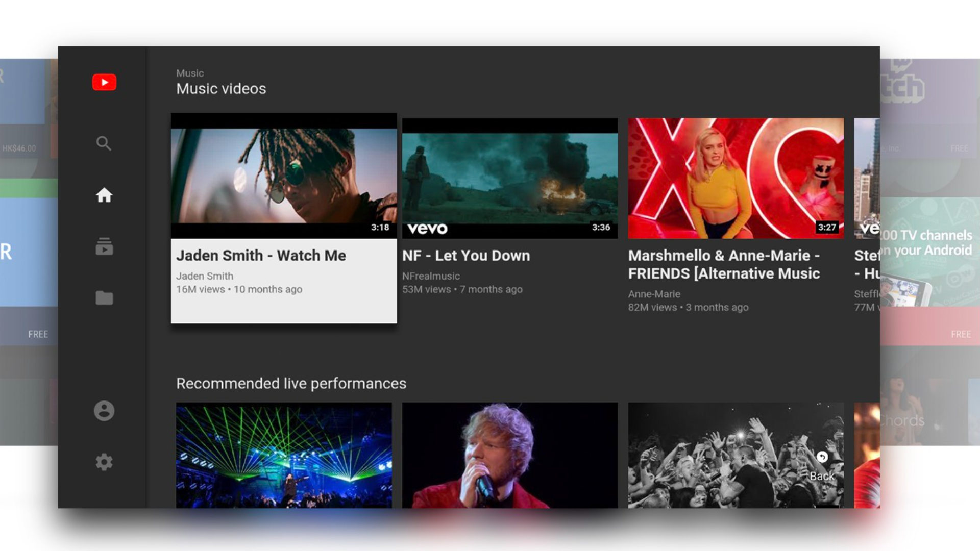Open Settings gear icon
Viewport: 980px width, 551px height.
[104, 462]
